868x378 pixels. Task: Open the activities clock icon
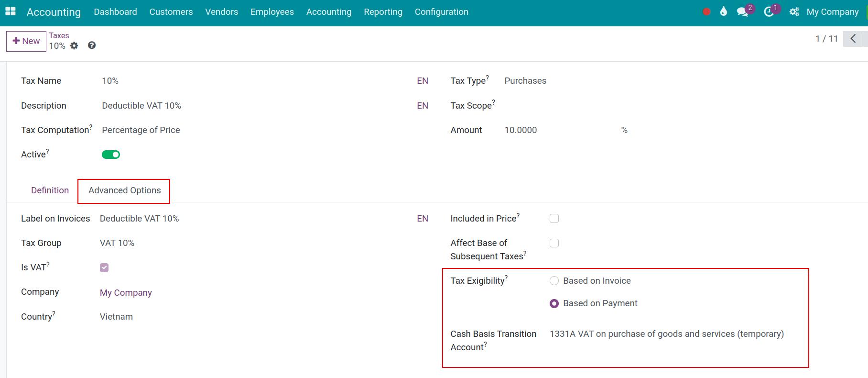[769, 12]
